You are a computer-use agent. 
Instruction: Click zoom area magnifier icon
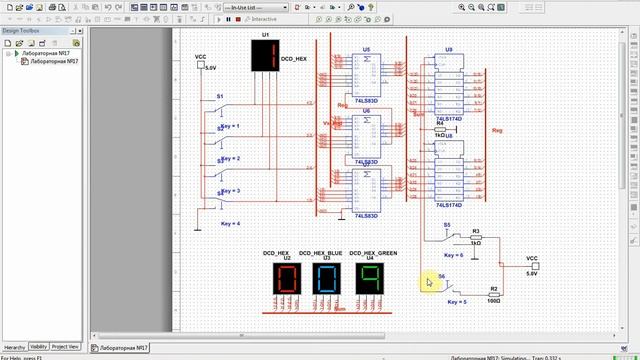481,7
